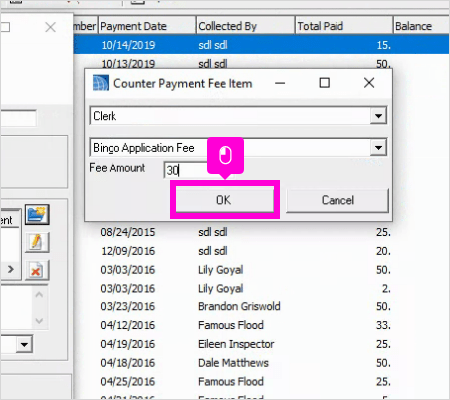The height and width of the screenshot is (400, 450).
Task: Click the scroll up arrow in left panel
Action: pyautogui.click(x=39, y=295)
